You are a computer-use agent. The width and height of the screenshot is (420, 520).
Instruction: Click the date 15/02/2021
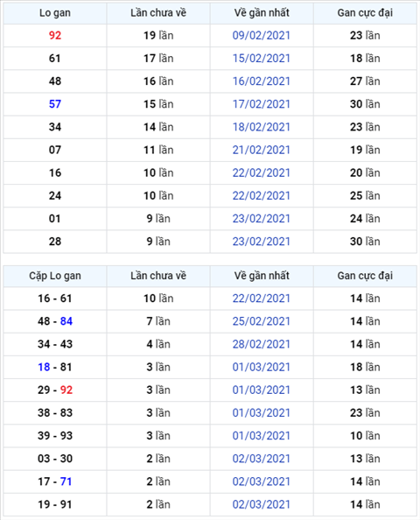tap(262, 59)
